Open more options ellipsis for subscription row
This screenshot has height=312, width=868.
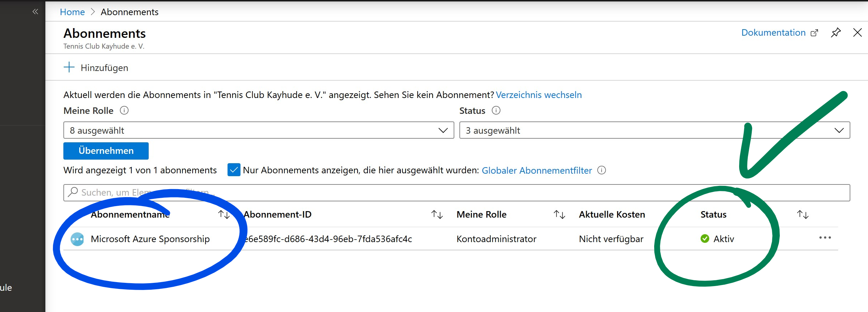point(825,238)
